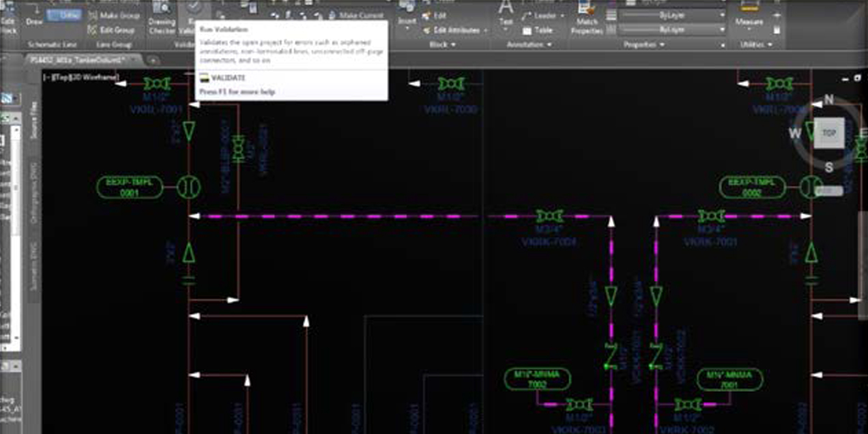This screenshot has width=868, height=434.
Task: Click the Draw schematic line button
Action: (34, 22)
